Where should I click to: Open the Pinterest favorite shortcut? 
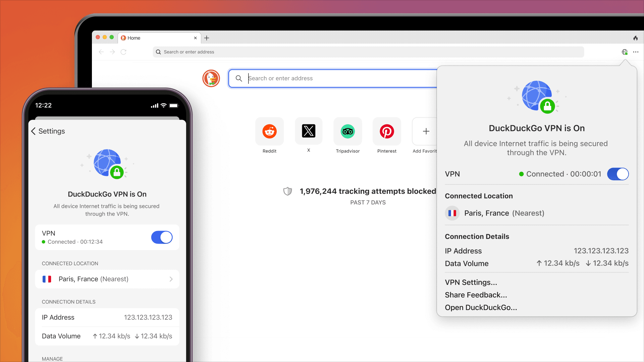point(387,131)
